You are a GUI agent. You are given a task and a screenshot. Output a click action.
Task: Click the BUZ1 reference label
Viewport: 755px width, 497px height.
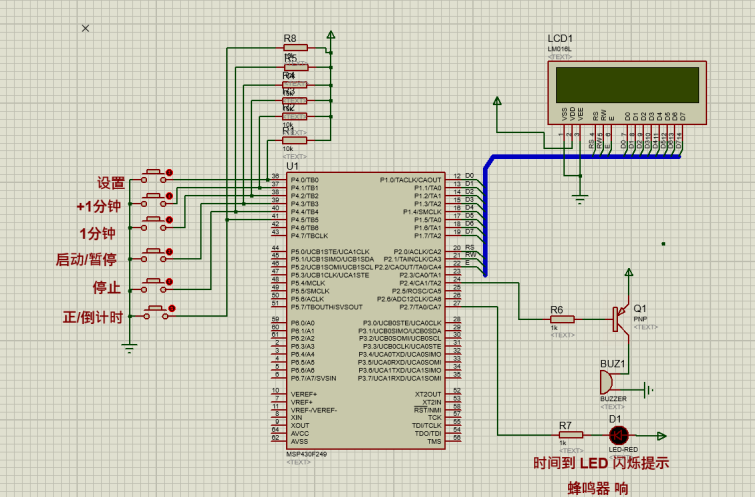(x=612, y=364)
